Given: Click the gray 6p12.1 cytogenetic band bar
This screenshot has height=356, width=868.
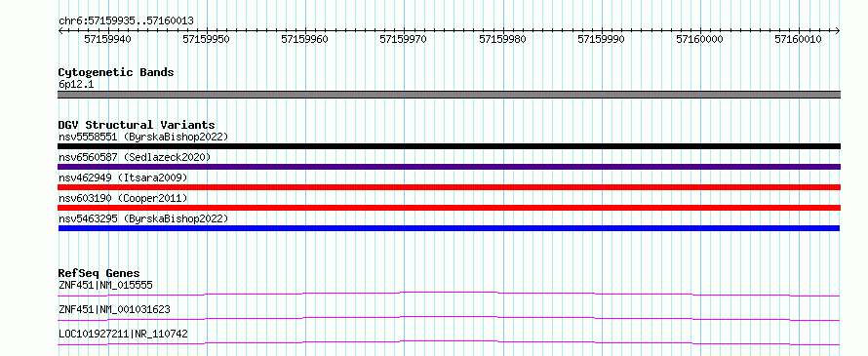Looking at the screenshot, I should [449, 95].
